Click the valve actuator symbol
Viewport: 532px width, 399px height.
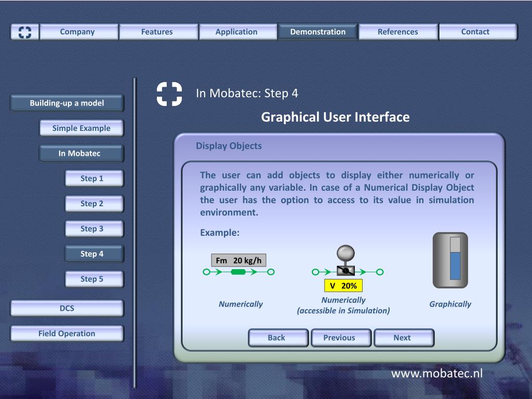click(x=345, y=260)
